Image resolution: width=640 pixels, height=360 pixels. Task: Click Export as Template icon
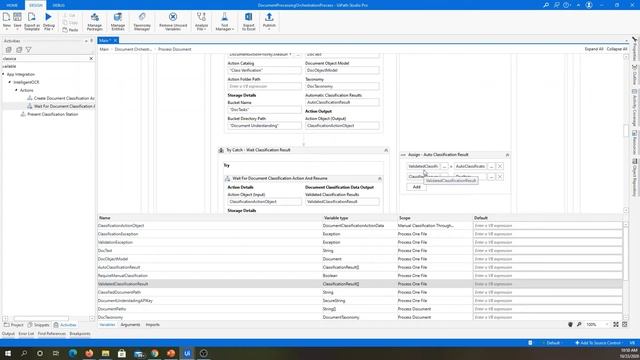click(x=31, y=17)
